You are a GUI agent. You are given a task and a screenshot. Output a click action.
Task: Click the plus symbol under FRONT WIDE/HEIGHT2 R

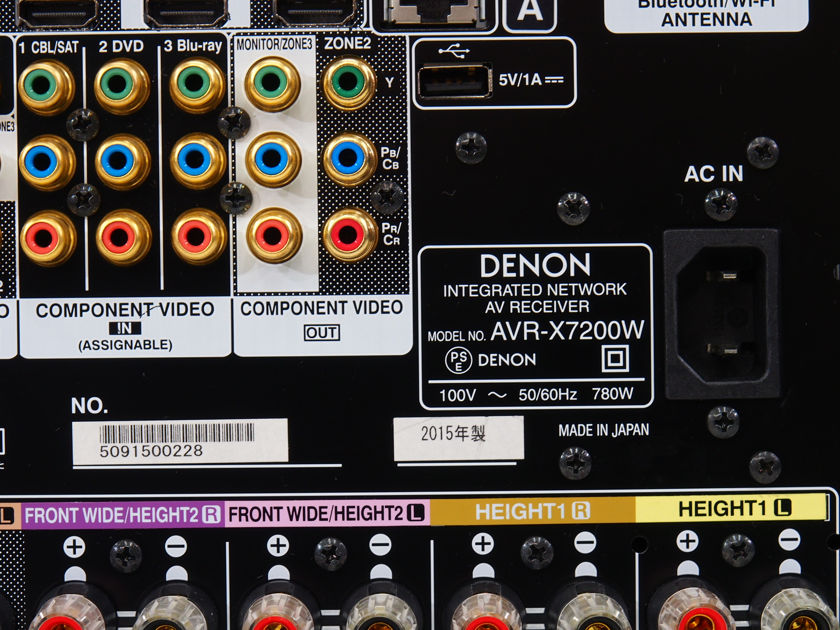click(x=74, y=547)
